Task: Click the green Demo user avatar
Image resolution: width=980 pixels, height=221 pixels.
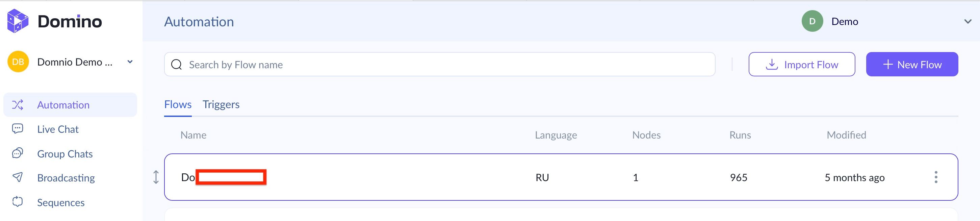Action: pyautogui.click(x=812, y=21)
